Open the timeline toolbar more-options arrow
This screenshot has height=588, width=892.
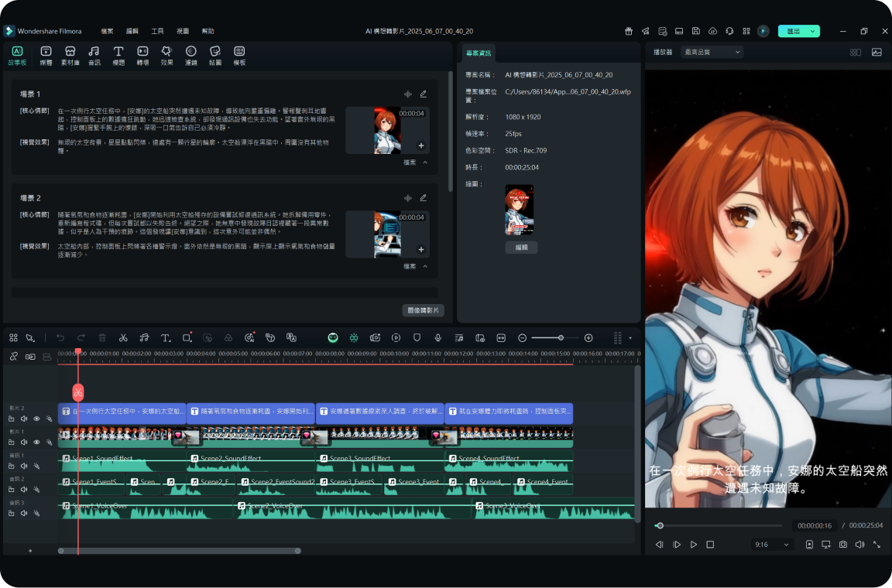630,338
